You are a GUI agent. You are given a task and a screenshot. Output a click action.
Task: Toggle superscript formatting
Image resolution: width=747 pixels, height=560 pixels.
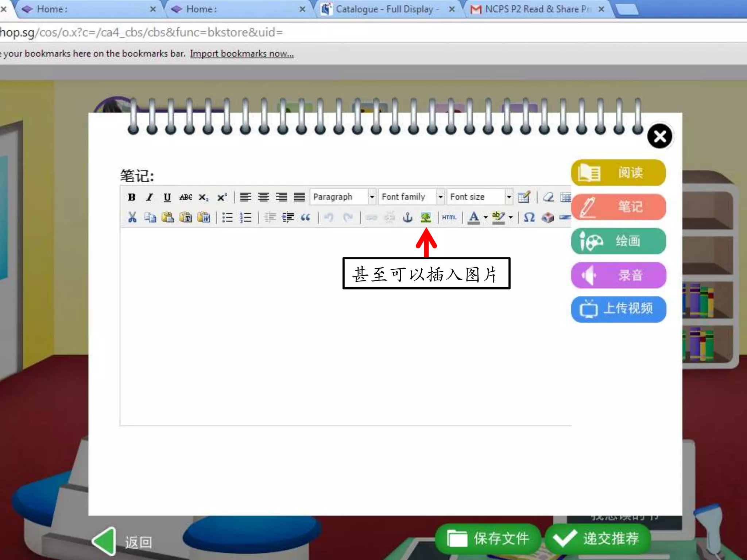coord(222,197)
